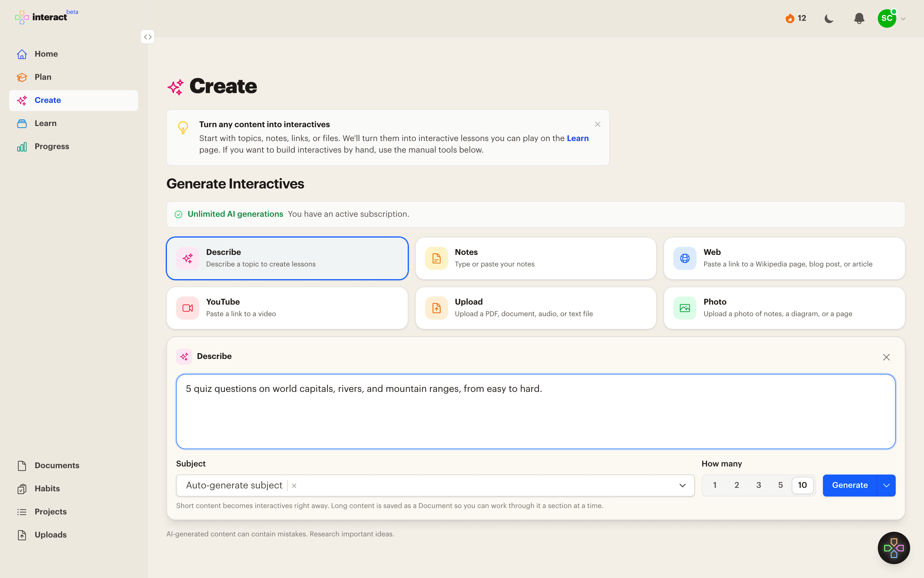Viewport: 924px width, 578px height.
Task: Select Create in the sidebar
Action: 74,101
